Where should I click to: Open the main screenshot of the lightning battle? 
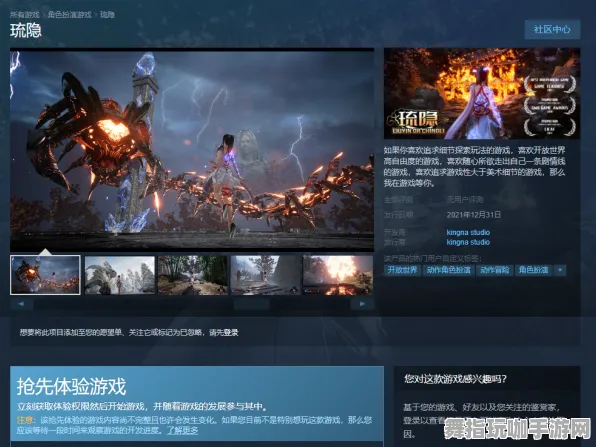tap(192, 150)
